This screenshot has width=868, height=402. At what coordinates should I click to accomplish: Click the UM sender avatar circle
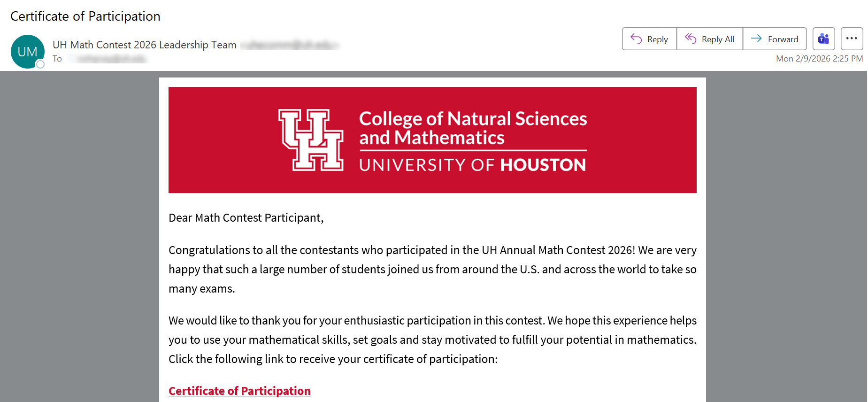27,51
